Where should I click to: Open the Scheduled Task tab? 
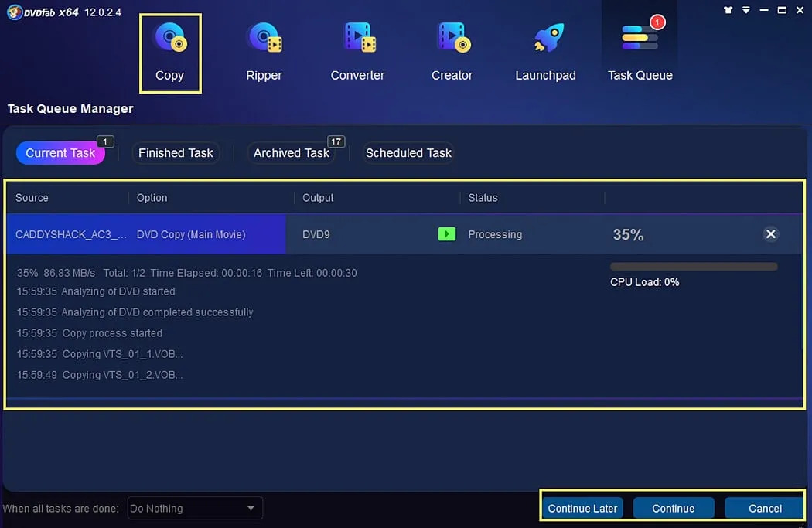(408, 153)
